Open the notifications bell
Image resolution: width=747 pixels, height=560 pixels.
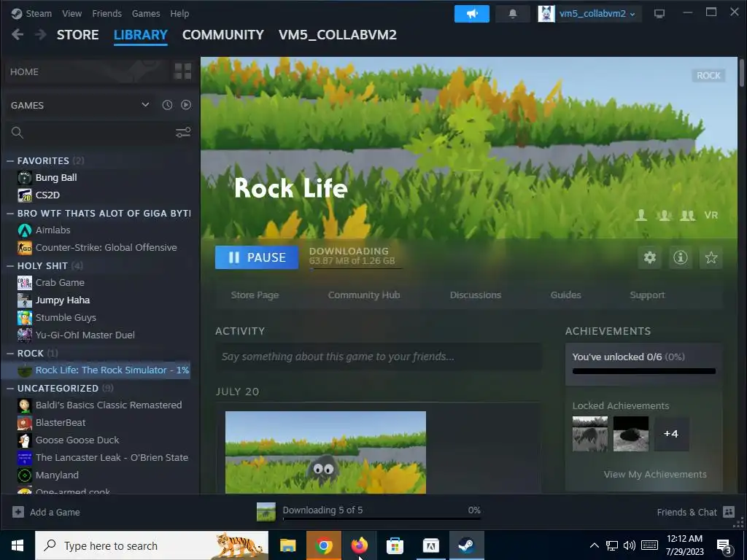(x=513, y=14)
